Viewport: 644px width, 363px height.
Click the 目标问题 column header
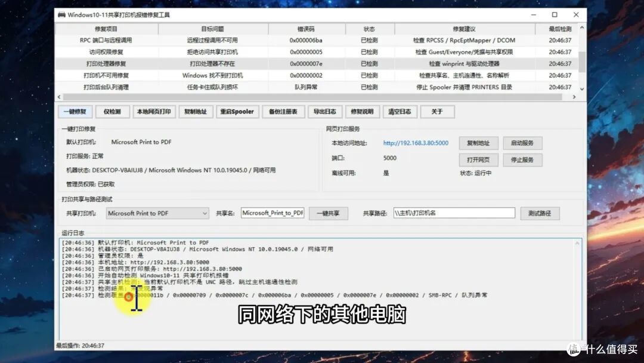(x=213, y=29)
